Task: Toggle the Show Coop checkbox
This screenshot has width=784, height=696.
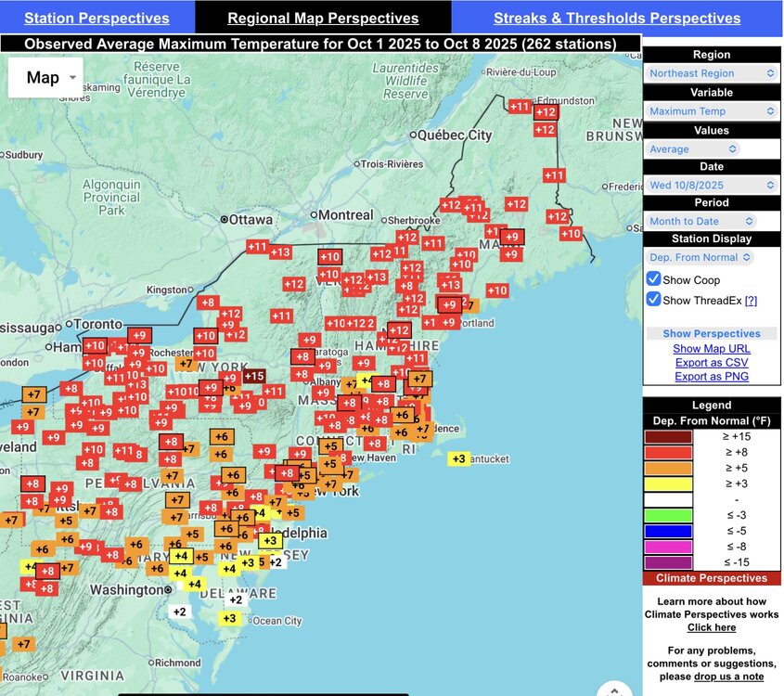Action: tap(653, 279)
